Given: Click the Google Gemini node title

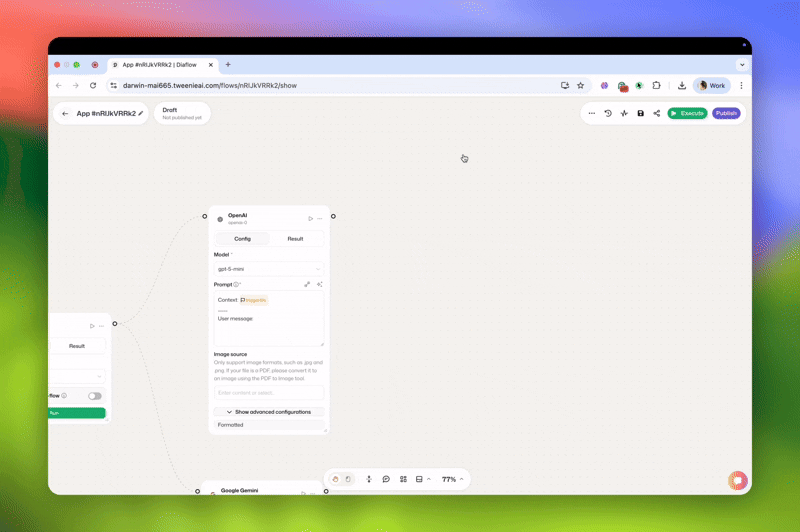Looking at the screenshot, I should 239,490.
